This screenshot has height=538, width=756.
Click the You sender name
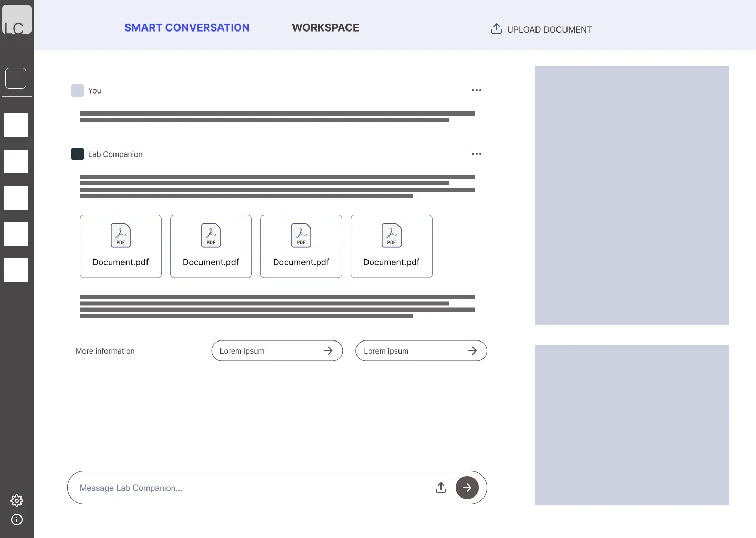pos(94,90)
